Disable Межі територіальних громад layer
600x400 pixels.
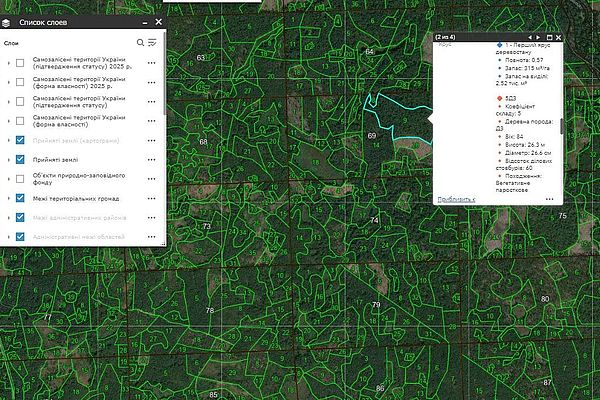point(21,199)
